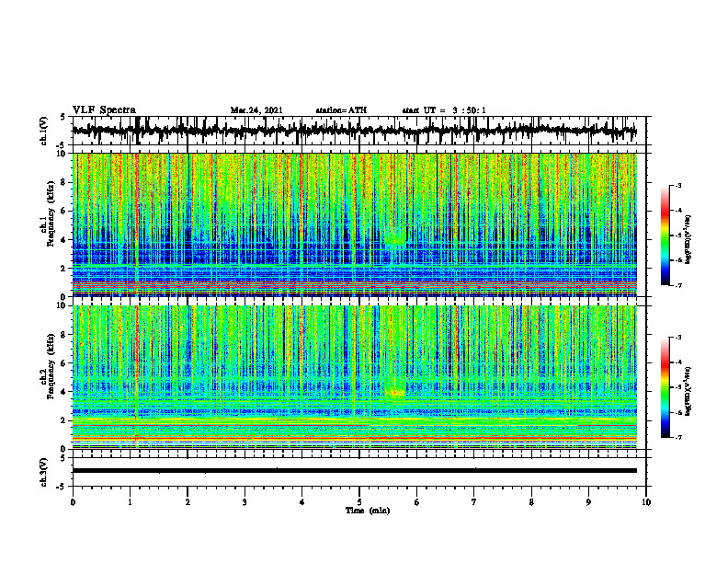Screen dimensions: 728x563
Task: Click the 'Time (min)' axis label
Action: click(368, 511)
